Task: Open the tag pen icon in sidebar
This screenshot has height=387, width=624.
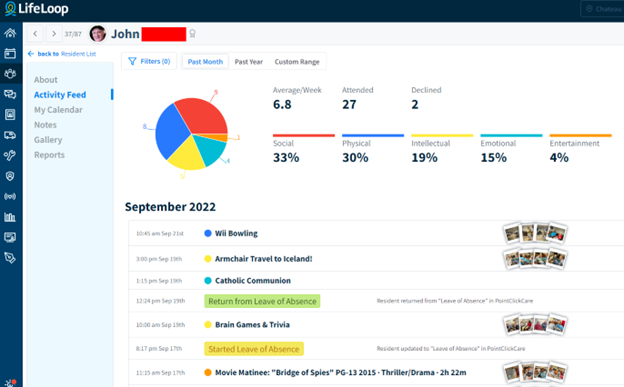Action: [10, 258]
